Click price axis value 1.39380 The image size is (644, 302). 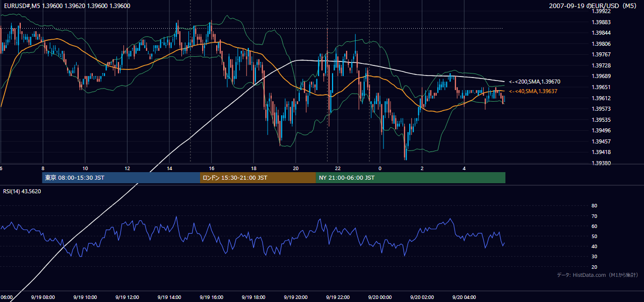point(600,163)
